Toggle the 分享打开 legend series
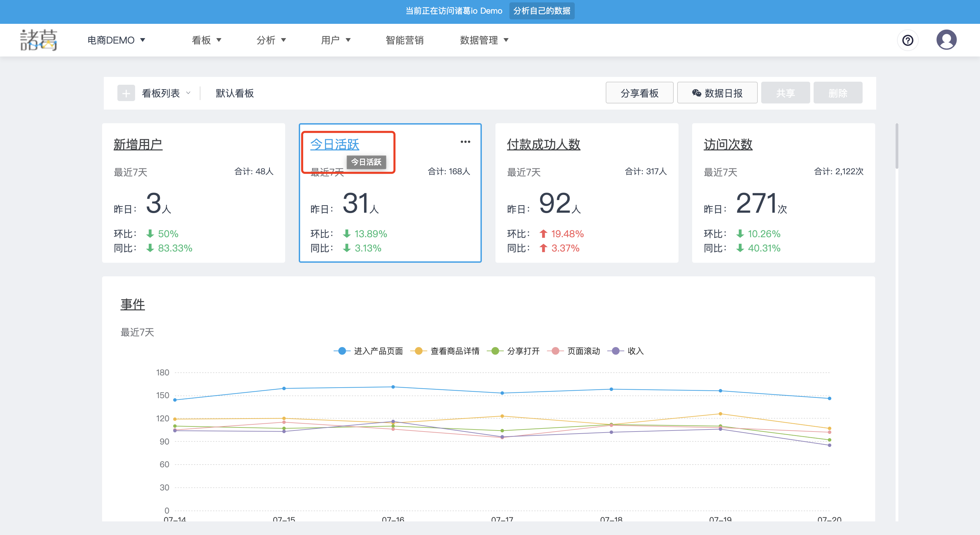Viewport: 980px width, 535px height. click(513, 351)
